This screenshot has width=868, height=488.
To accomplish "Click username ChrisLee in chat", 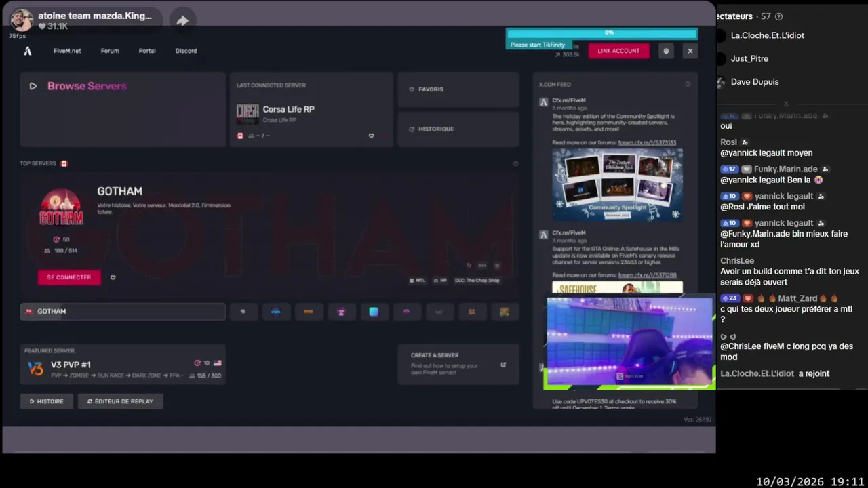I will point(737,261).
